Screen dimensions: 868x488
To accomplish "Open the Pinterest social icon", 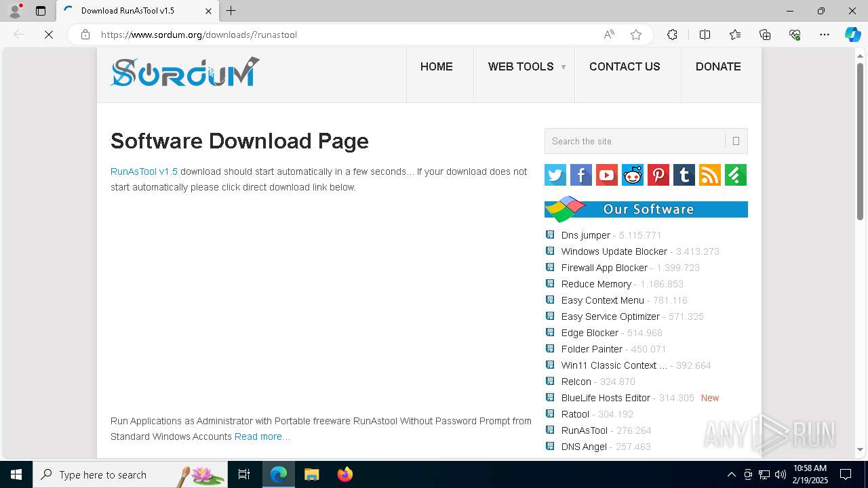I will 658,175.
